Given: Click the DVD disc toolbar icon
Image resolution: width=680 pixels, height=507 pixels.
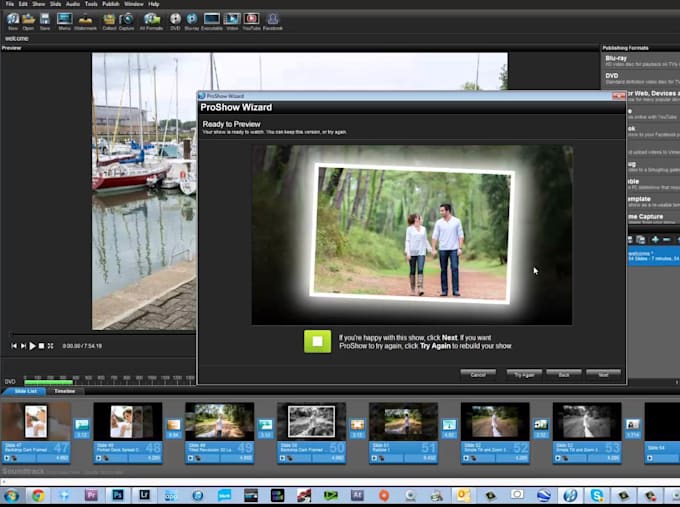Looking at the screenshot, I should (x=175, y=21).
